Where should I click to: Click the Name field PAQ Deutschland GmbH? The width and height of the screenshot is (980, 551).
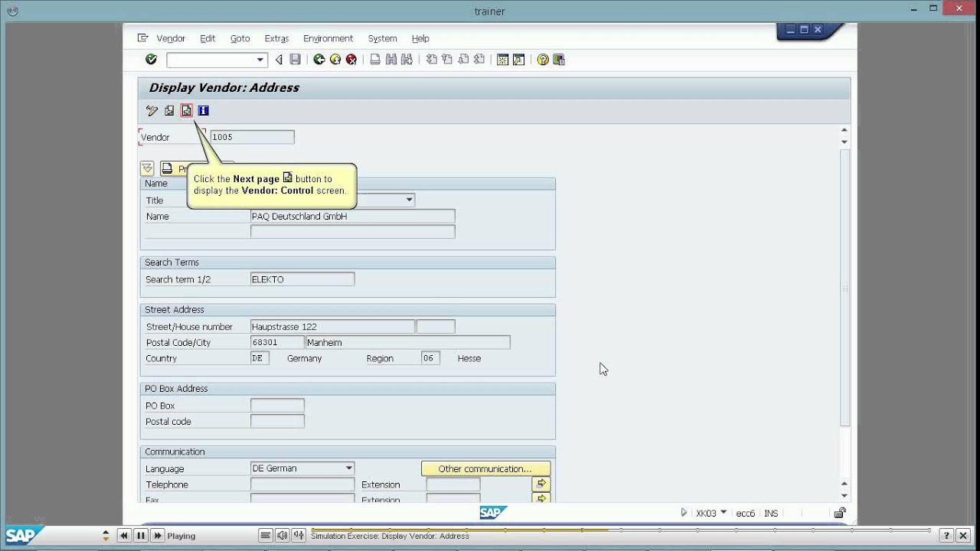click(x=353, y=217)
